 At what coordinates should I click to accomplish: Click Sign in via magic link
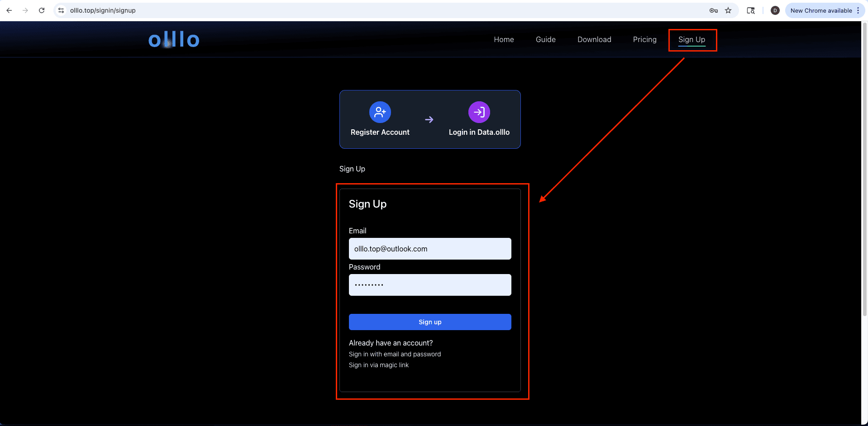pos(379,365)
